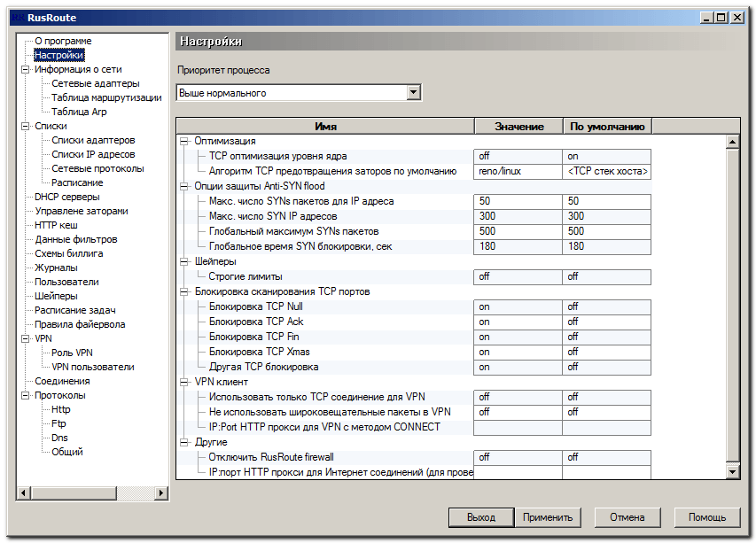Image resolution: width=756 pixels, height=543 pixels.
Task: Toggle Отключить RusRoute firewall value
Action: tap(518, 457)
